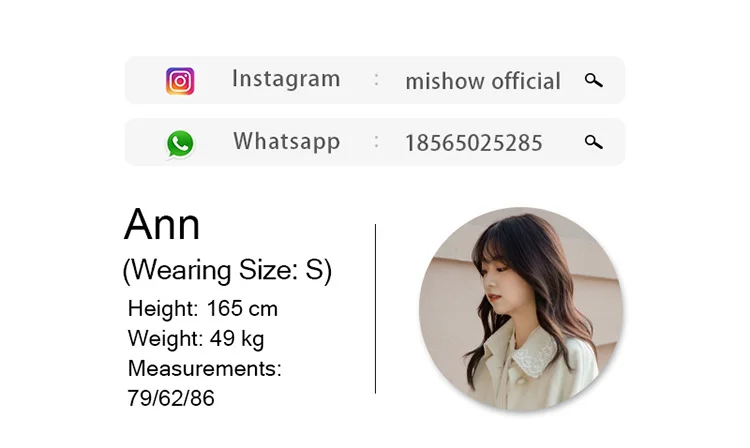Click the model name Ann

tap(162, 224)
